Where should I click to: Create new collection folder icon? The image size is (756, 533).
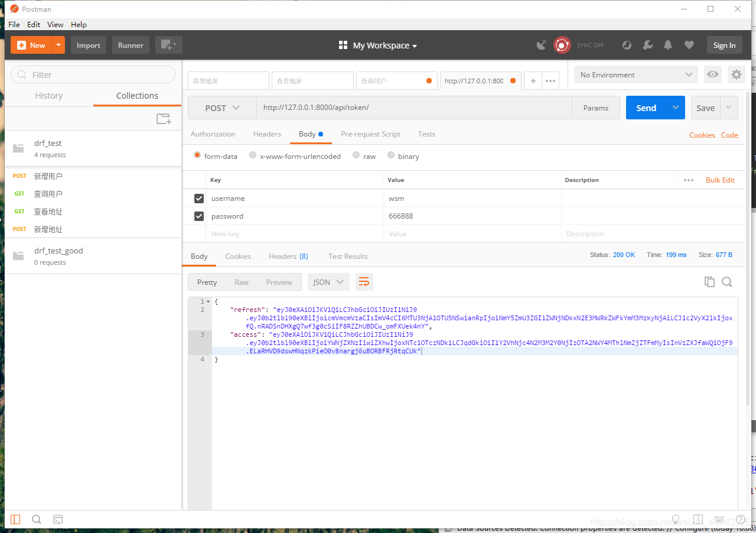(x=164, y=119)
